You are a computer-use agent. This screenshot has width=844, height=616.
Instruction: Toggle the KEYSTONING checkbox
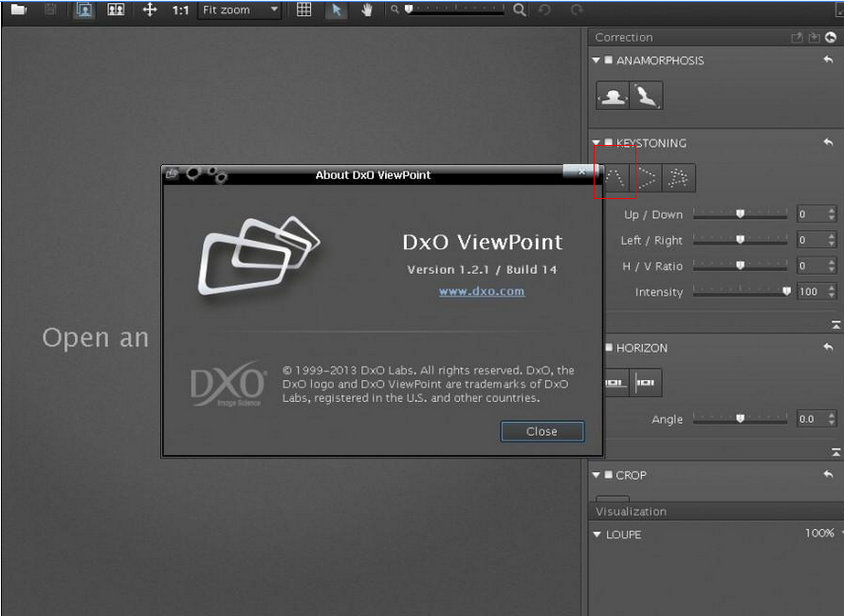[608, 142]
